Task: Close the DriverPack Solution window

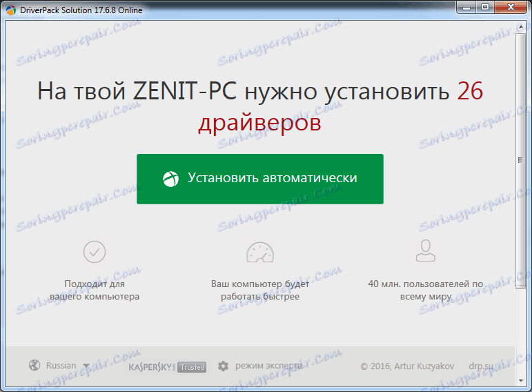Action: coord(511,7)
